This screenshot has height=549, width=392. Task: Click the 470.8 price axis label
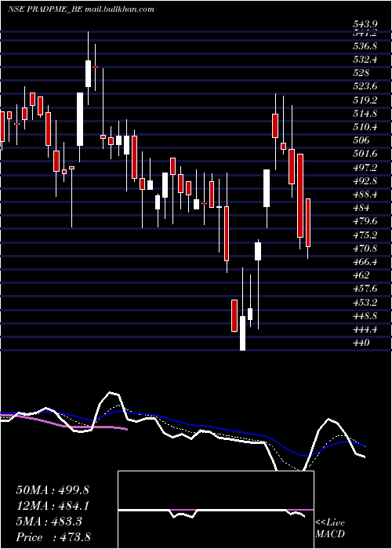365,249
